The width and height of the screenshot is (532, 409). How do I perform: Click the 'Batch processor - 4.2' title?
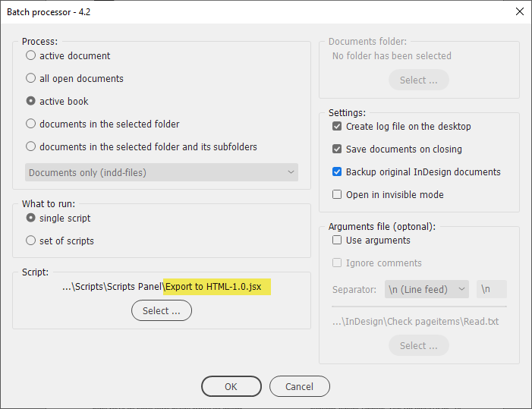(x=49, y=12)
